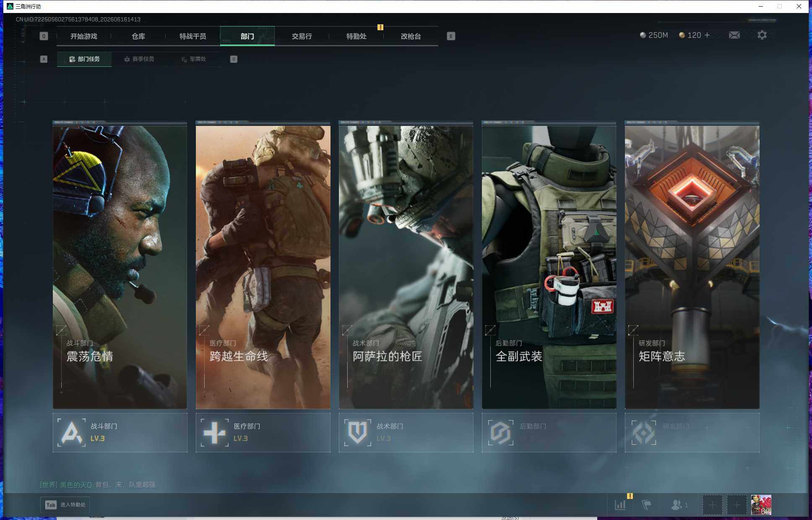This screenshot has height=520, width=812.
Task: Click the A key sub-tab hint icon
Action: click(x=44, y=59)
